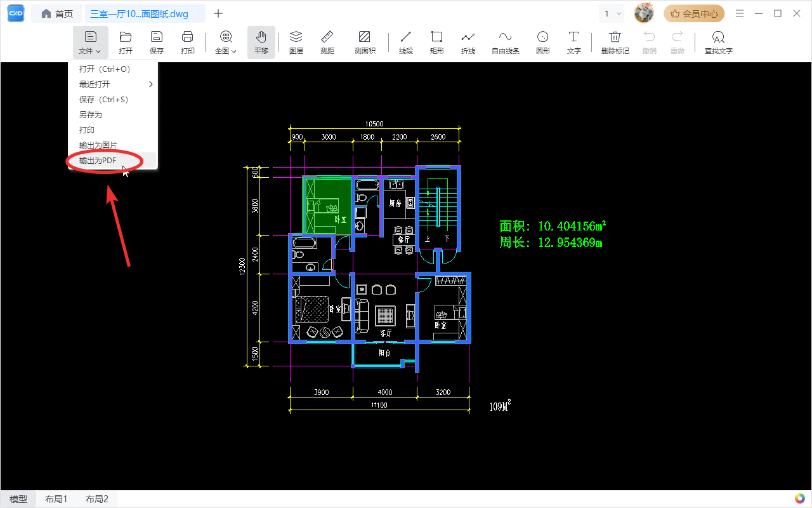Choose the 矩形 rectangle drawing tool
The height and width of the screenshot is (508, 812).
pos(436,43)
